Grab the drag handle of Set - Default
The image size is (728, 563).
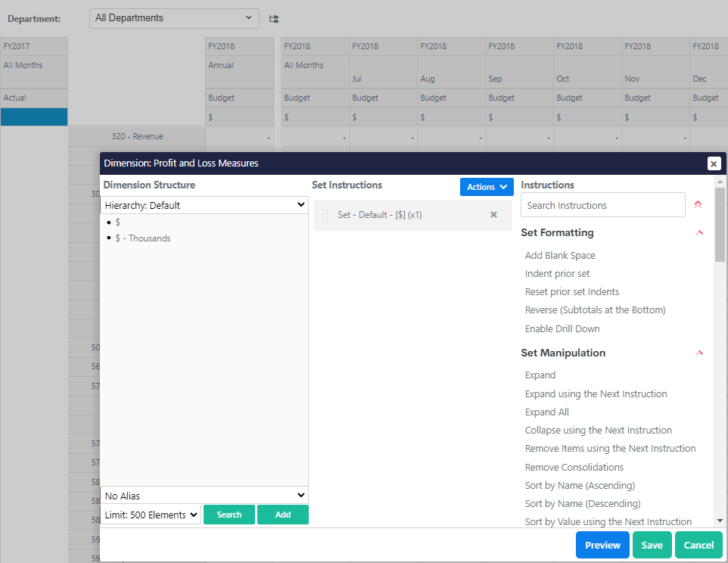[x=326, y=215]
